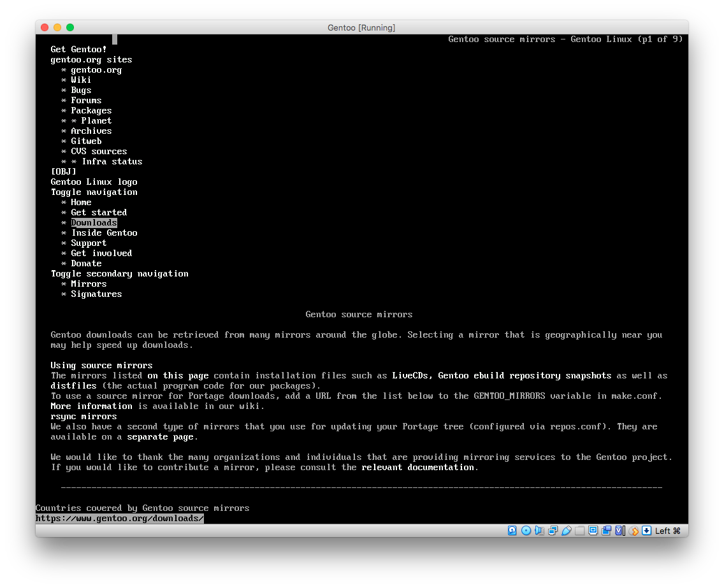
Task: Open the Archives link
Action: coord(91,131)
